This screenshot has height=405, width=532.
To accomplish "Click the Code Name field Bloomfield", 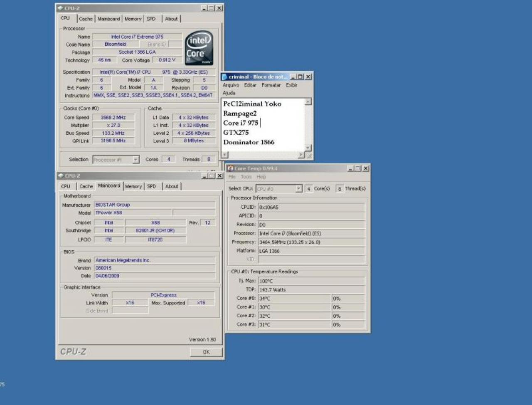I will click(116, 44).
